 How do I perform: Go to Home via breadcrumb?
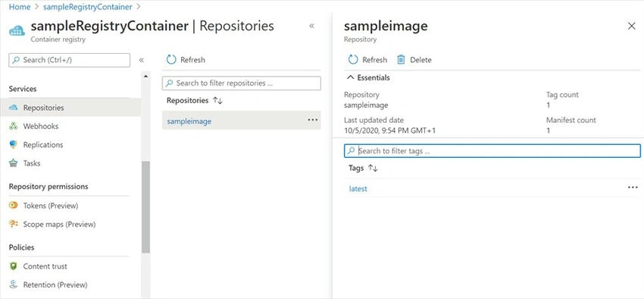tap(20, 7)
